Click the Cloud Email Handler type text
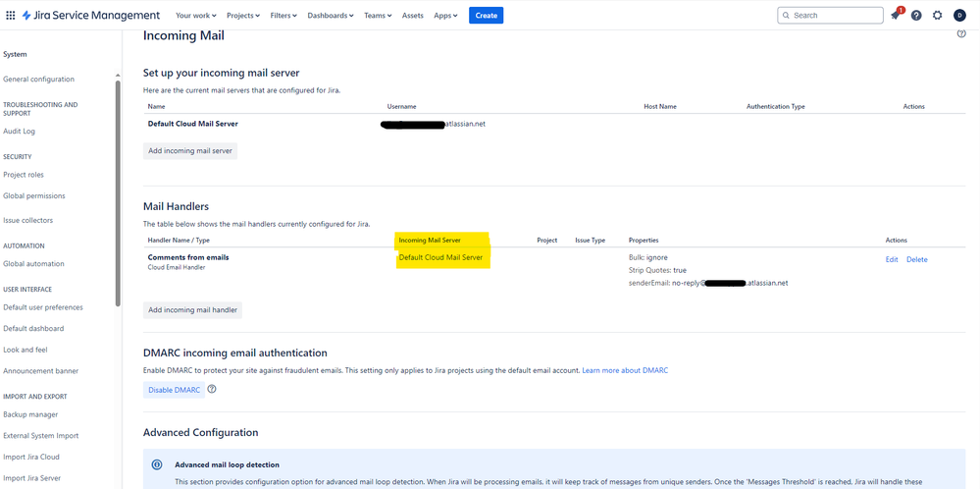980x489 pixels. [177, 268]
